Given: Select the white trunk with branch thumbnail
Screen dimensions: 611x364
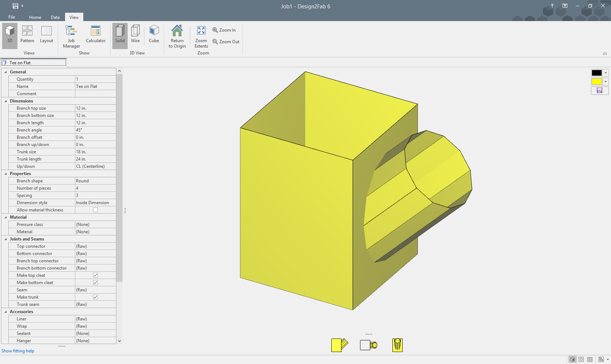Looking at the screenshot, I should [x=368, y=345].
